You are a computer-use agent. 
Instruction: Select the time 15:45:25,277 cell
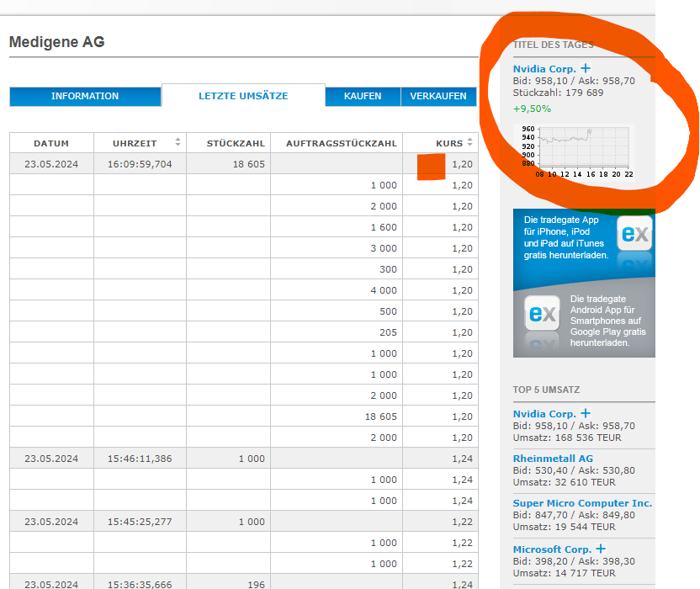coord(140,522)
